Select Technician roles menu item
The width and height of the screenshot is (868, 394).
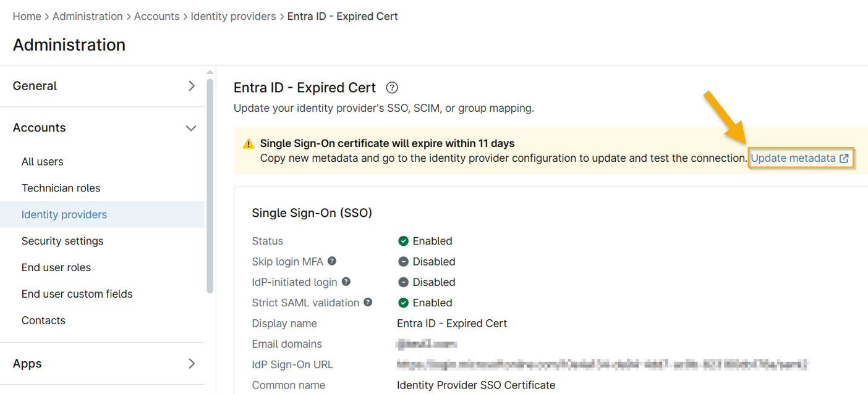tap(61, 188)
